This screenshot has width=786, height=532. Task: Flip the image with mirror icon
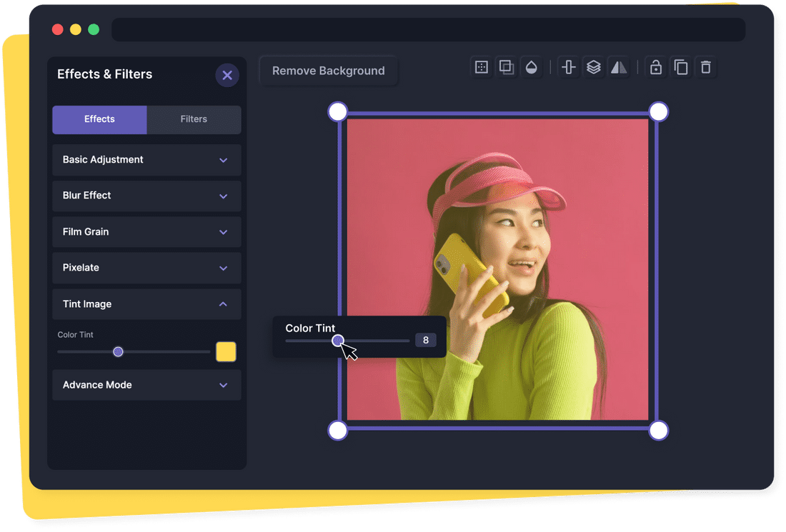(x=618, y=67)
